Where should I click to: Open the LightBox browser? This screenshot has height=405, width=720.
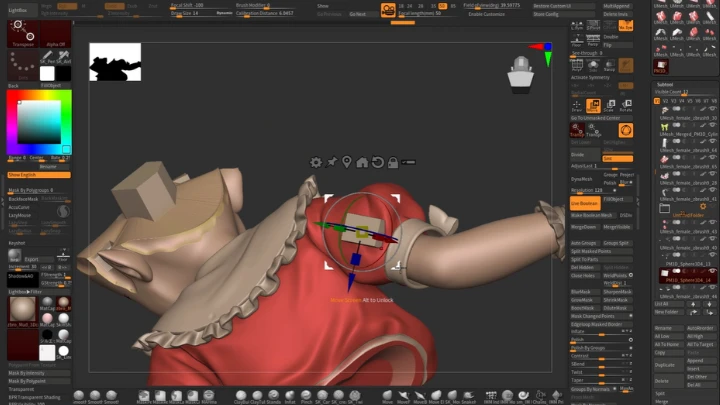18,10
